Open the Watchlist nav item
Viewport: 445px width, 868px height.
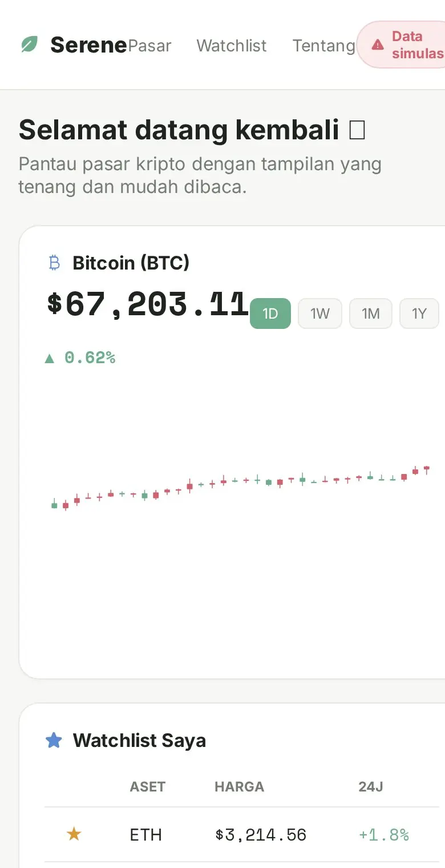click(232, 46)
